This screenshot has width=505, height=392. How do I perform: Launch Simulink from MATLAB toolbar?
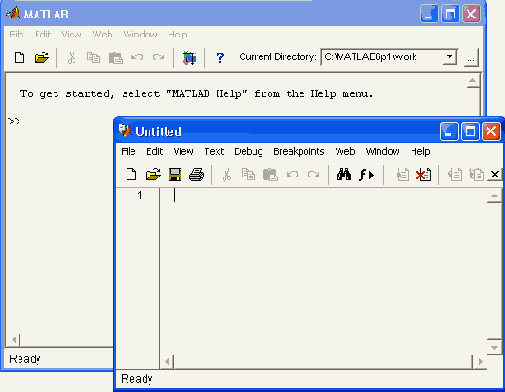coord(189,58)
